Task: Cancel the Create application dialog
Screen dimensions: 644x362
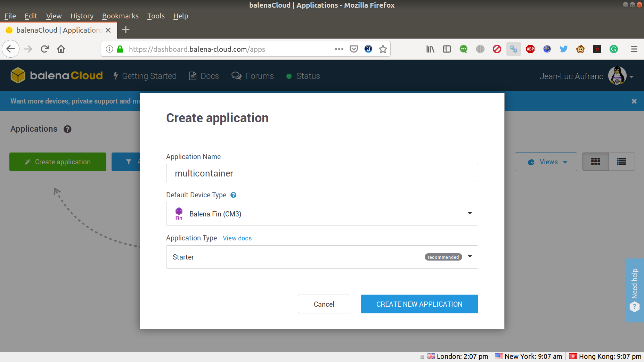Action: [324, 304]
